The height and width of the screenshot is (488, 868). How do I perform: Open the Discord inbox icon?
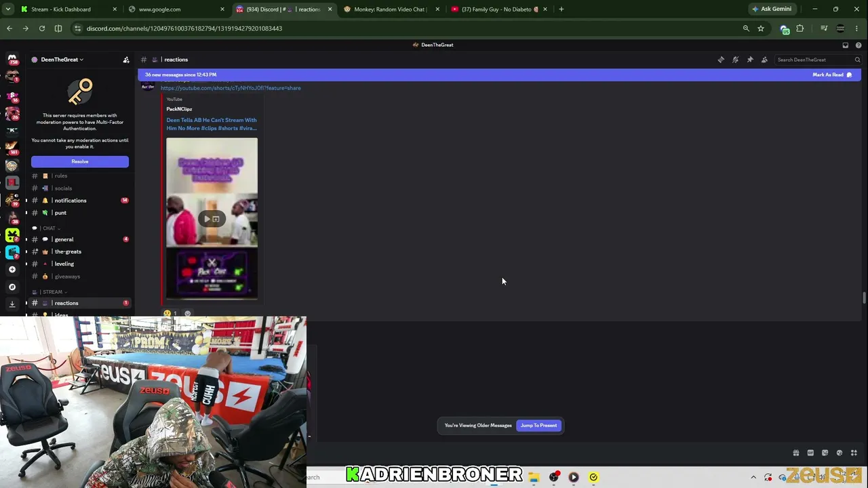point(845,45)
